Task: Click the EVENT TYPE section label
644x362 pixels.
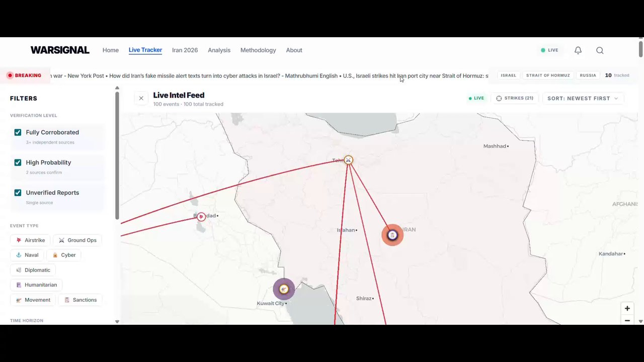Action: tap(24, 226)
